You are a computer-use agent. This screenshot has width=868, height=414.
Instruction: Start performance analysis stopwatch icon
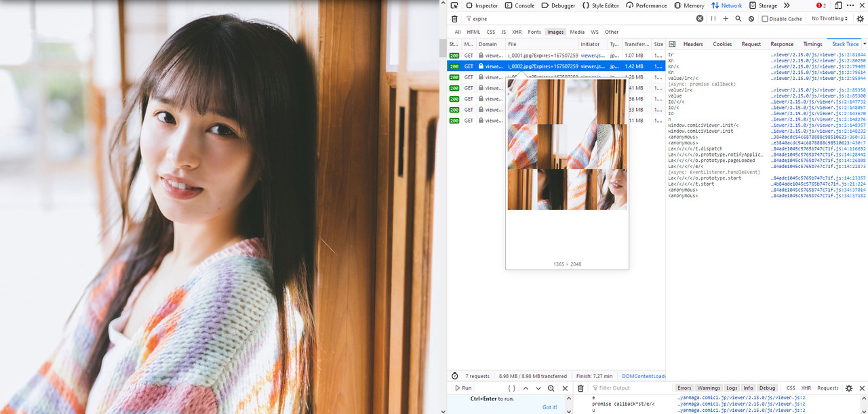click(454, 376)
